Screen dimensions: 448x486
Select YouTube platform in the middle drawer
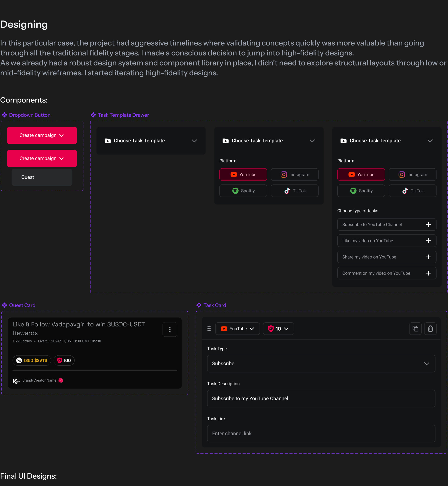pyautogui.click(x=243, y=174)
